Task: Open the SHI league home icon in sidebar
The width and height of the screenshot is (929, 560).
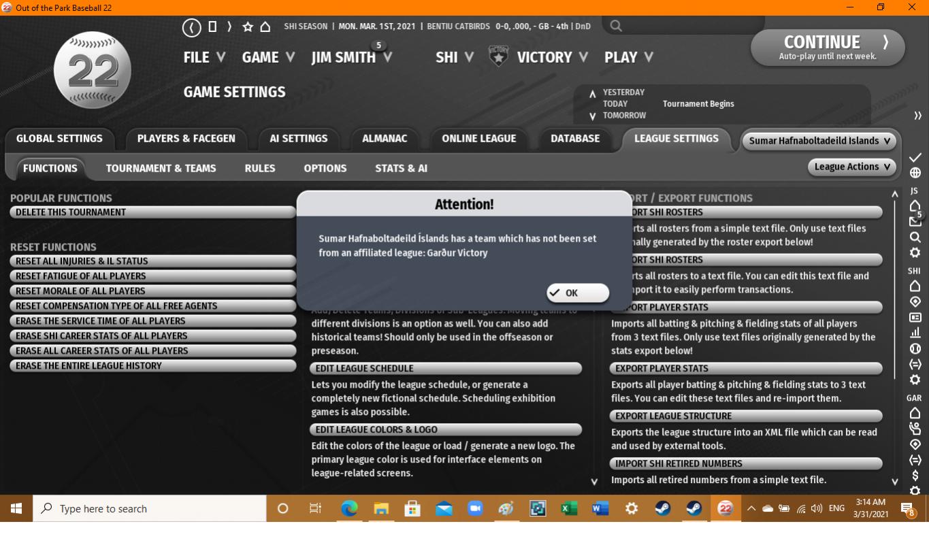Action: click(915, 286)
